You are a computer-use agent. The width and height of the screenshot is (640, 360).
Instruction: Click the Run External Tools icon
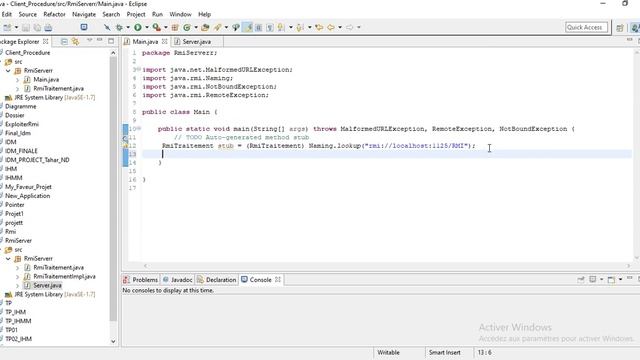pos(156,27)
